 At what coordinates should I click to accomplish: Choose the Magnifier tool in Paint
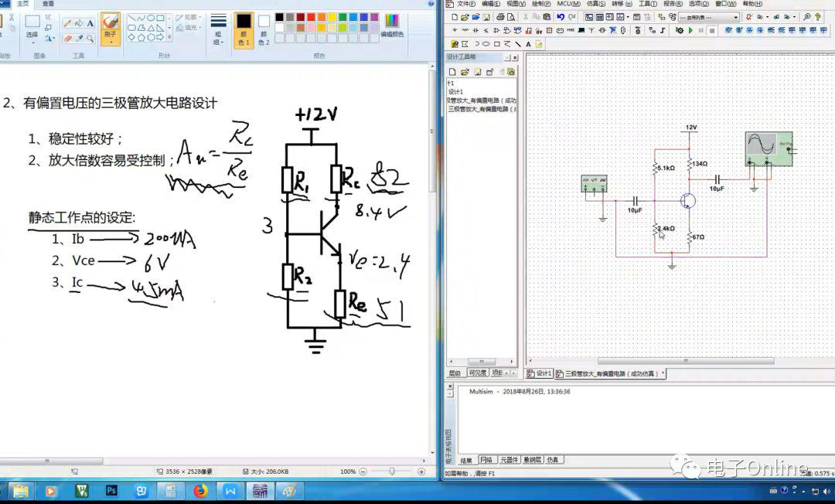pyautogui.click(x=90, y=37)
